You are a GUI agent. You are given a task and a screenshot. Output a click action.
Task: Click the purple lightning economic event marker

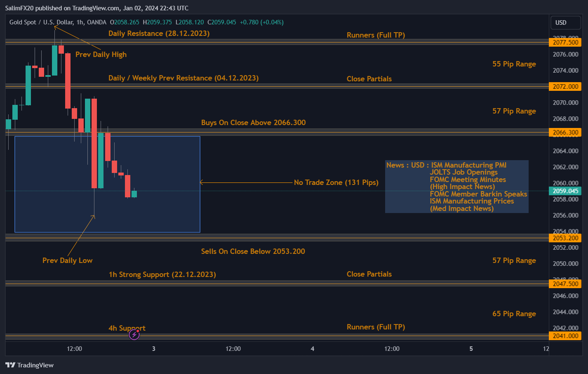[x=134, y=334]
